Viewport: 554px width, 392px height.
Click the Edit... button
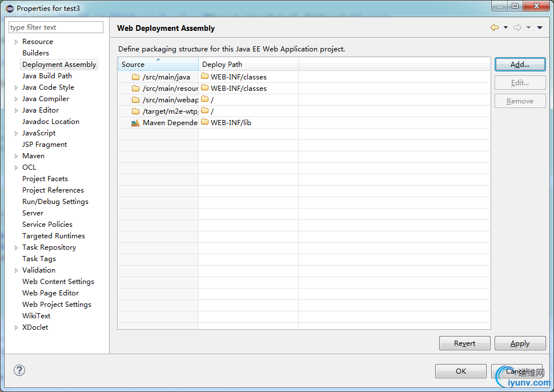[520, 83]
